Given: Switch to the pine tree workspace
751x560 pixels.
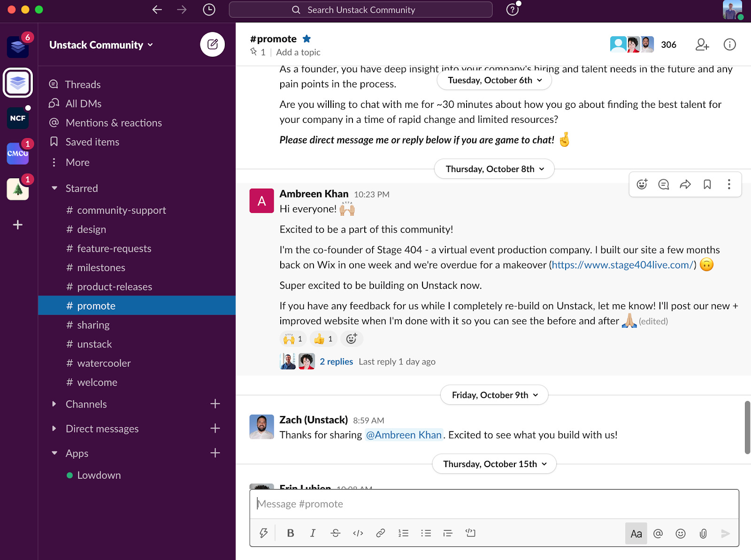Looking at the screenshot, I should 18,189.
